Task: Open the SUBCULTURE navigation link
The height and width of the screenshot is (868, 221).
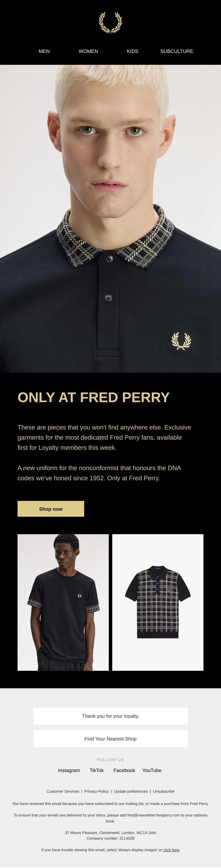Action: 177,51
